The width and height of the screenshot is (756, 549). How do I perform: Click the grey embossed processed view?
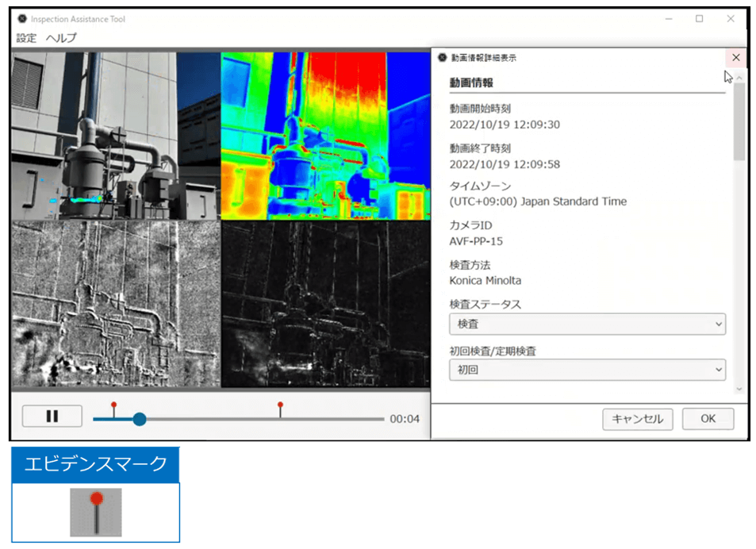(x=116, y=304)
